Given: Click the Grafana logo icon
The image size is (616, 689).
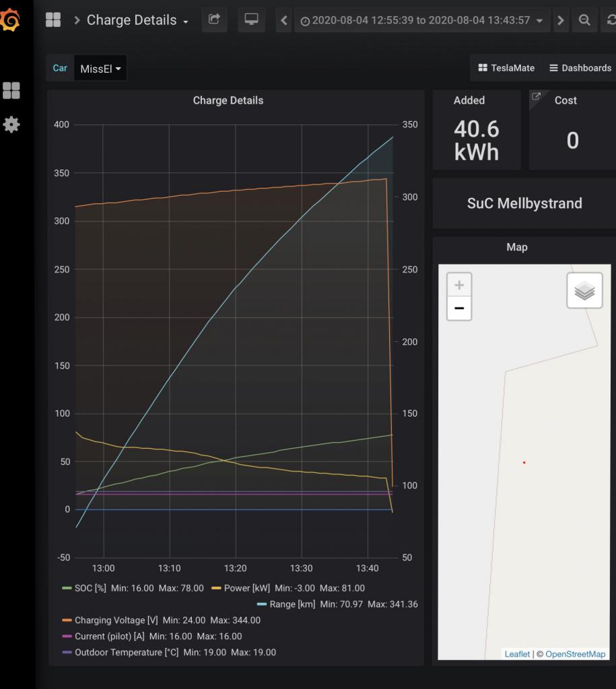Looking at the screenshot, I should click(11, 21).
